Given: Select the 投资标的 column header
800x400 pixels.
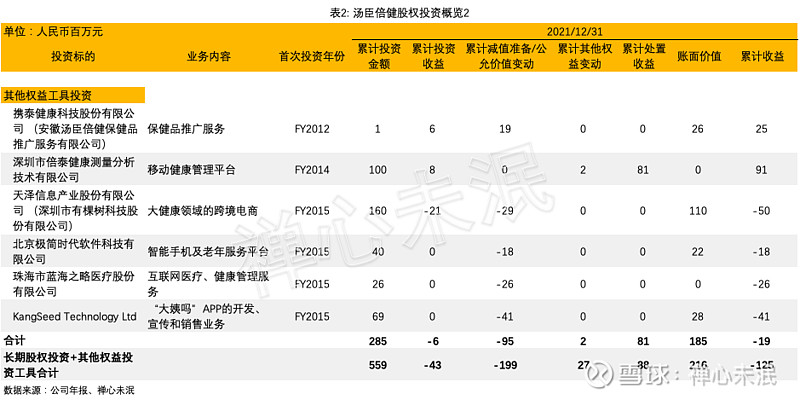Looking at the screenshot, I should [73, 57].
